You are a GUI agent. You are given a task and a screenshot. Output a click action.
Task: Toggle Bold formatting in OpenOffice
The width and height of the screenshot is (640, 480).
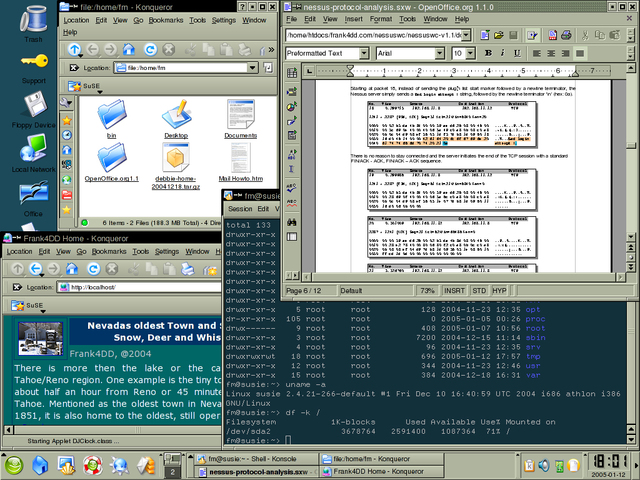point(488,53)
